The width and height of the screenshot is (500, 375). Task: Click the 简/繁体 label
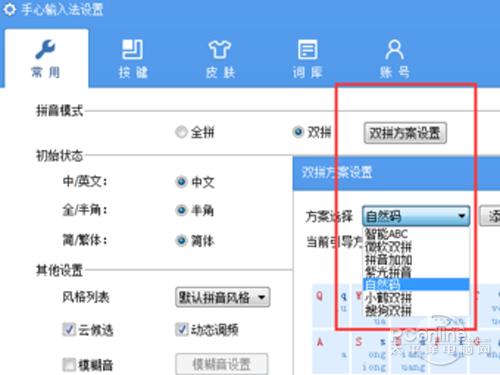85,240
